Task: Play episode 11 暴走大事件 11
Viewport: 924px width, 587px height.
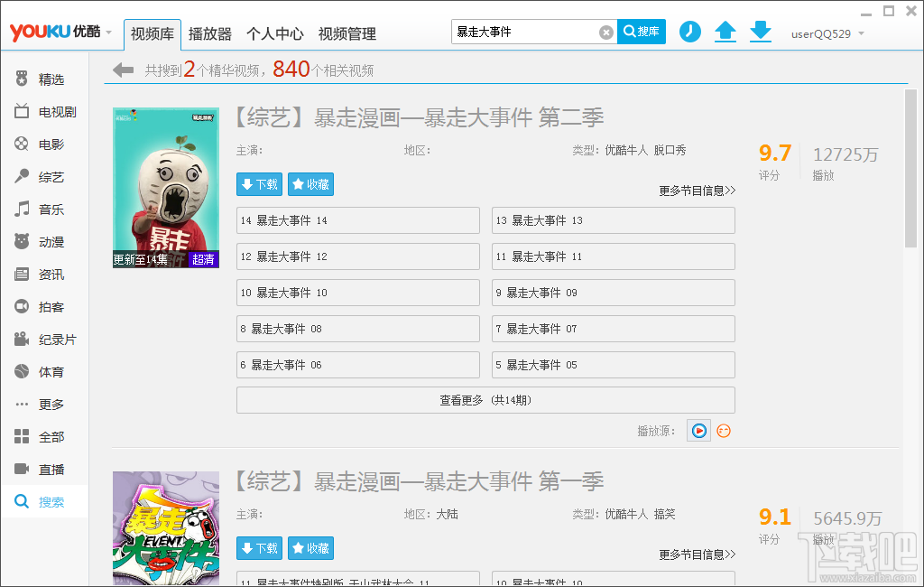Action: pyautogui.click(x=614, y=256)
